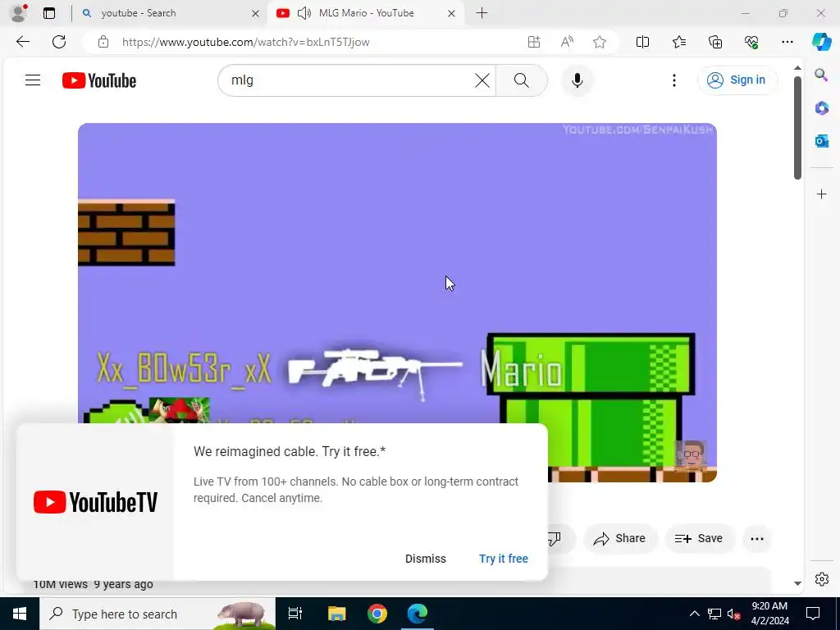Click the page vertical scrollbar thumb
The image size is (840, 630).
pyautogui.click(x=797, y=127)
